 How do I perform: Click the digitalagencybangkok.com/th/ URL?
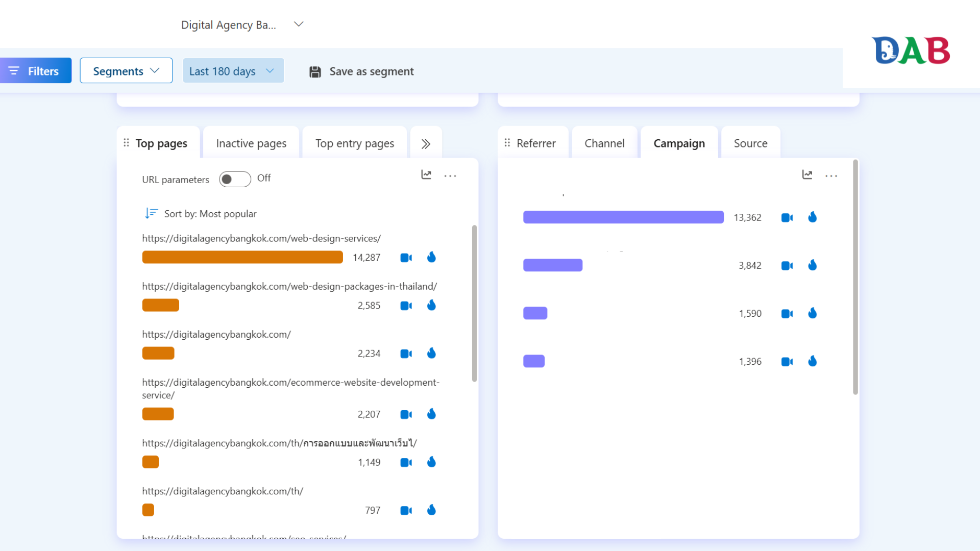click(x=223, y=491)
